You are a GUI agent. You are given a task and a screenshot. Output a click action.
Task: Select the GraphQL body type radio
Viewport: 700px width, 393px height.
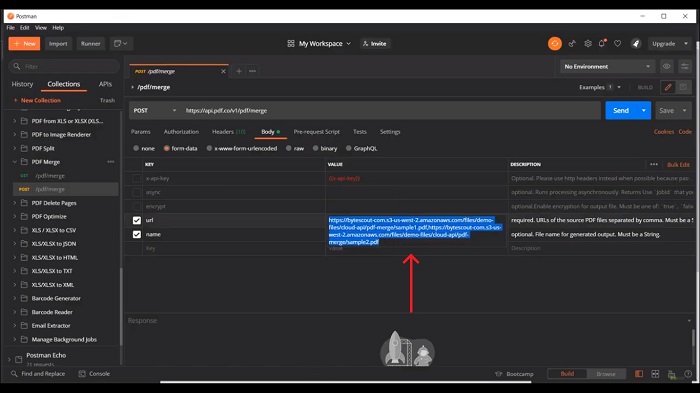click(349, 148)
